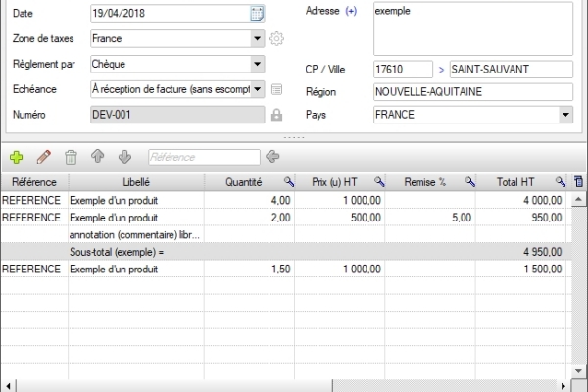Click into the CP postal code field
The image size is (588, 392).
(x=402, y=71)
